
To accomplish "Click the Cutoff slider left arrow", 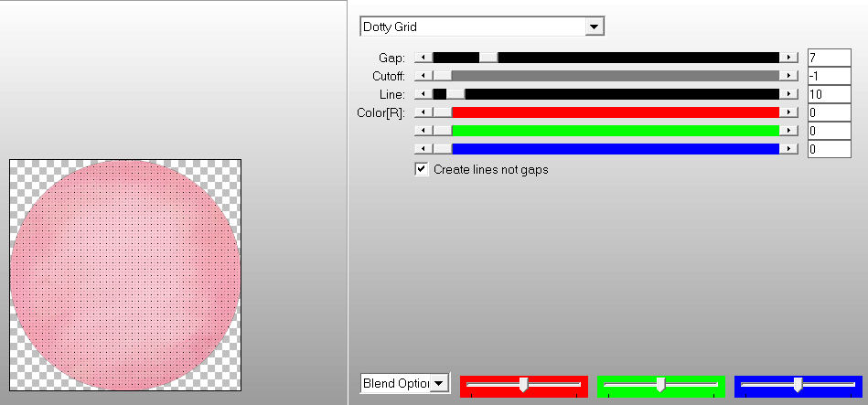I will click(x=423, y=76).
